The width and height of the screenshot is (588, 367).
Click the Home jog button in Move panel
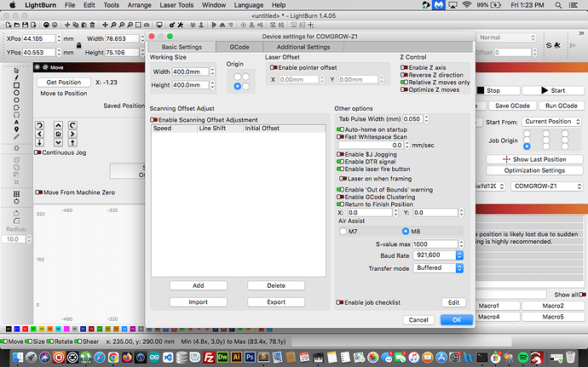(x=58, y=134)
